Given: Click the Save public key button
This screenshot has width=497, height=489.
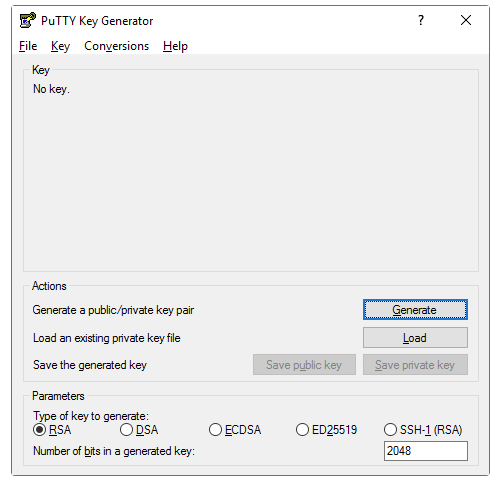Looking at the screenshot, I should 304,365.
